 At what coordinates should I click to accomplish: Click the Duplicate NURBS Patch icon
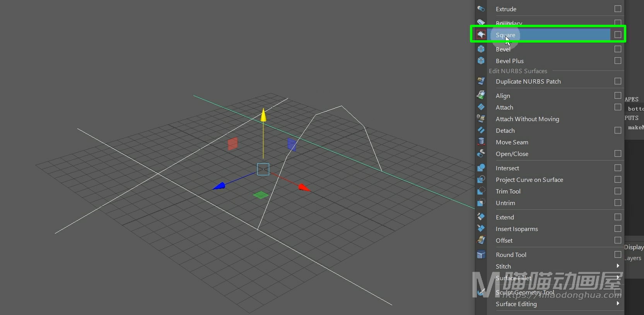click(x=481, y=81)
